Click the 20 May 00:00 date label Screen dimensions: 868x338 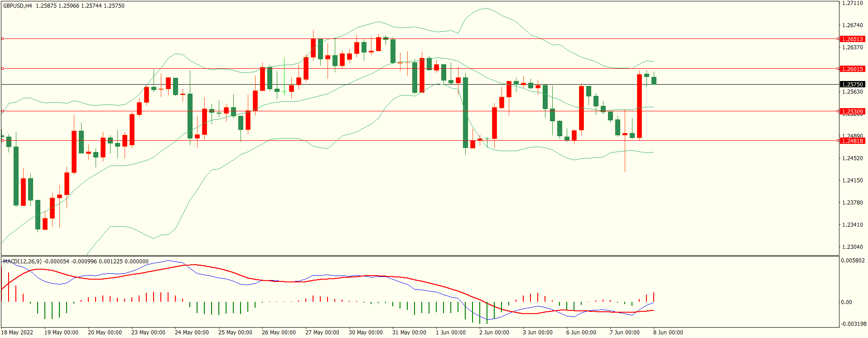coord(105,333)
